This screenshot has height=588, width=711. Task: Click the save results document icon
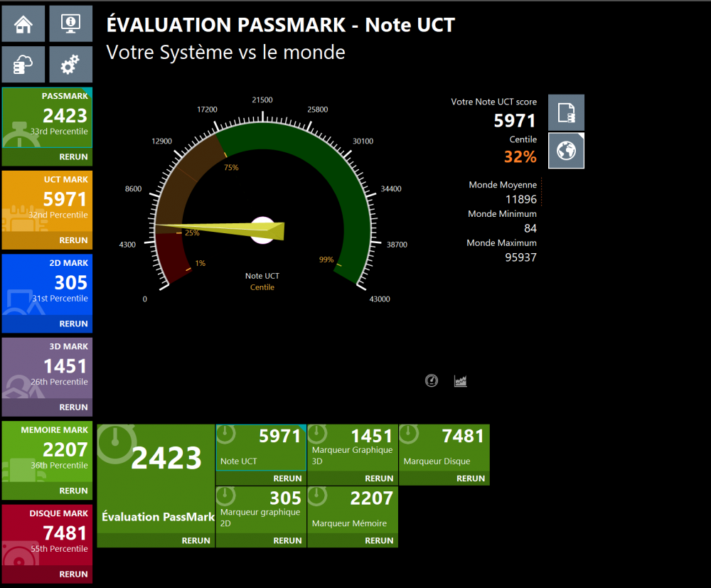(567, 113)
